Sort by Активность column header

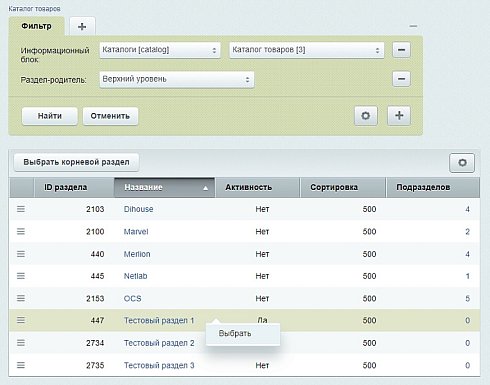(249, 187)
